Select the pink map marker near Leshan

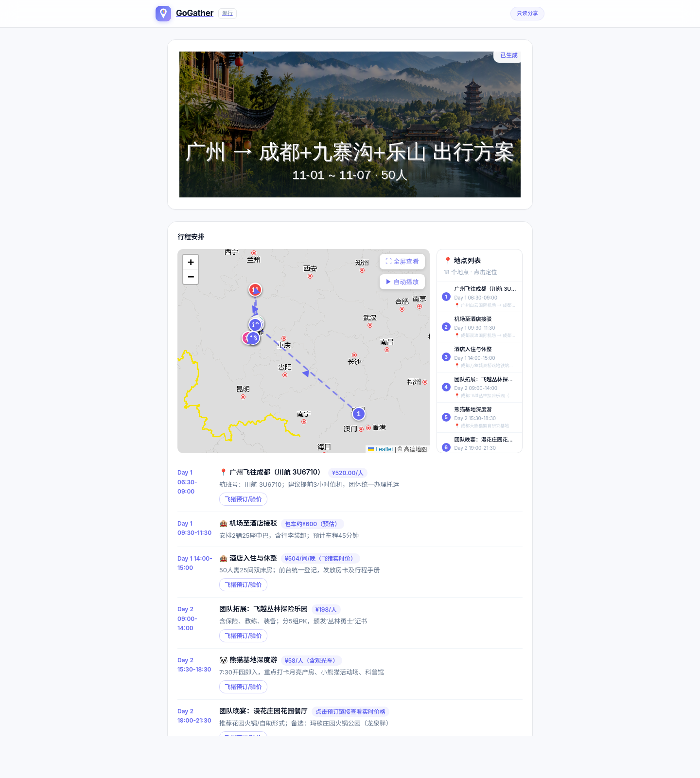point(246,337)
